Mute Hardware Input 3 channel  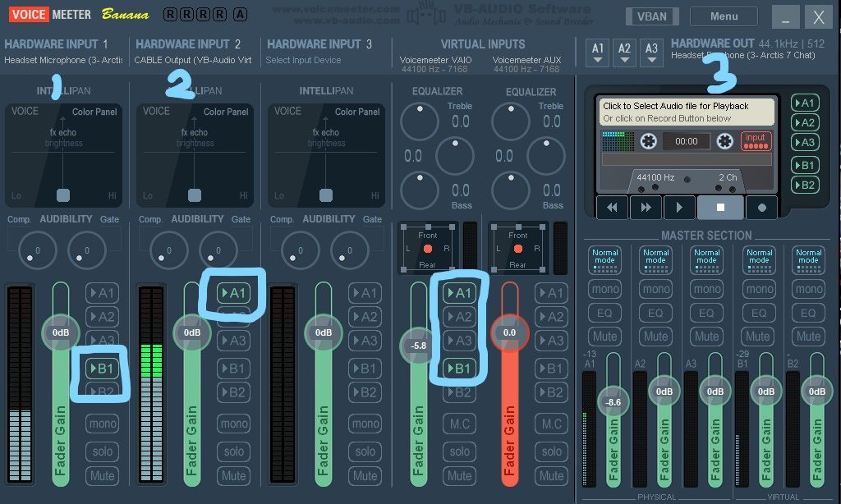point(365,475)
